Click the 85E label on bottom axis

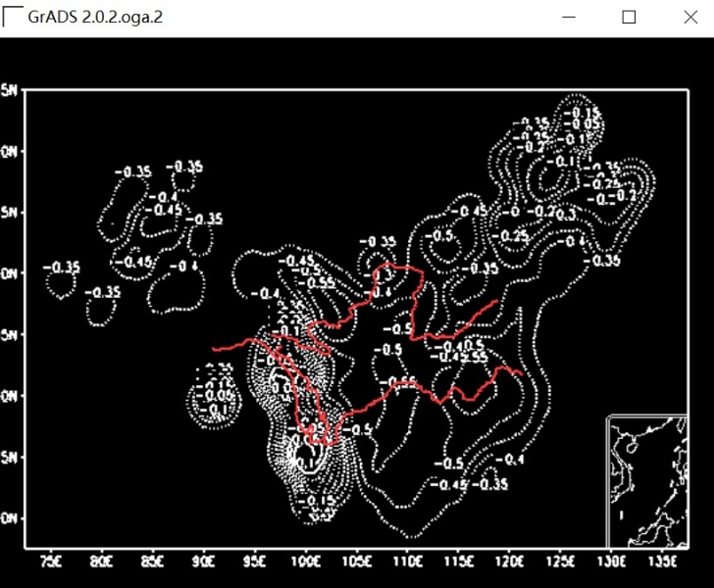point(153,562)
